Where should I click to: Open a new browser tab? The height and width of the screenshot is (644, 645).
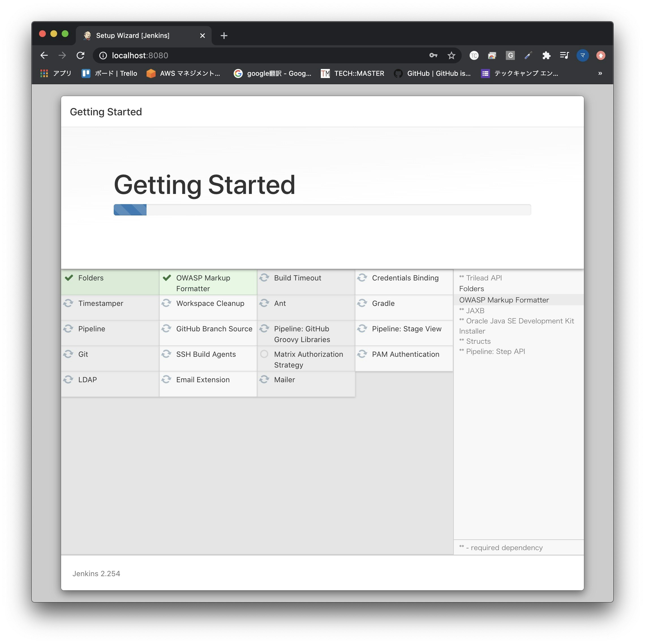[224, 36]
